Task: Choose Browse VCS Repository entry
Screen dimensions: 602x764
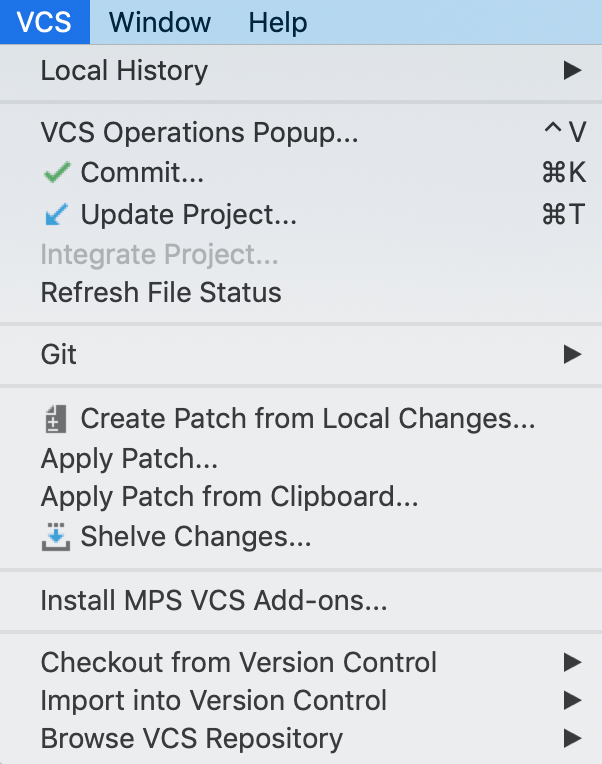Action: coord(191,739)
